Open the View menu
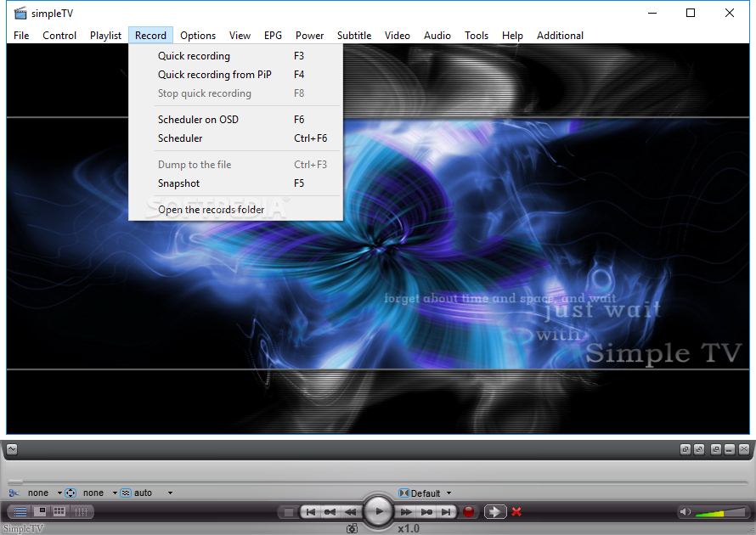This screenshot has width=756, height=535. point(240,35)
